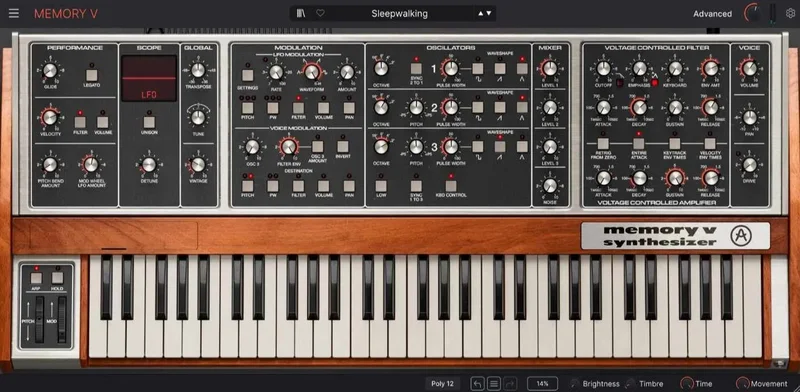The width and height of the screenshot is (800, 392).
Task: Enable the Keytrack Env Times button
Action: 674,144
